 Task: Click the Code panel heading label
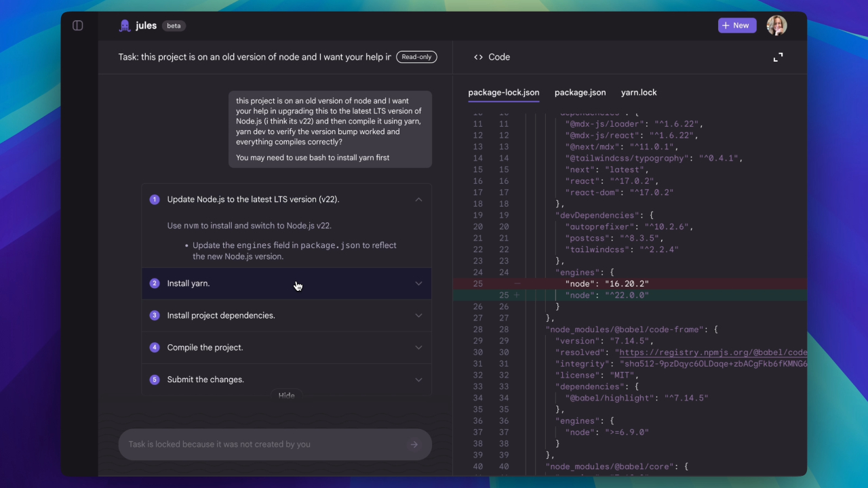499,57
